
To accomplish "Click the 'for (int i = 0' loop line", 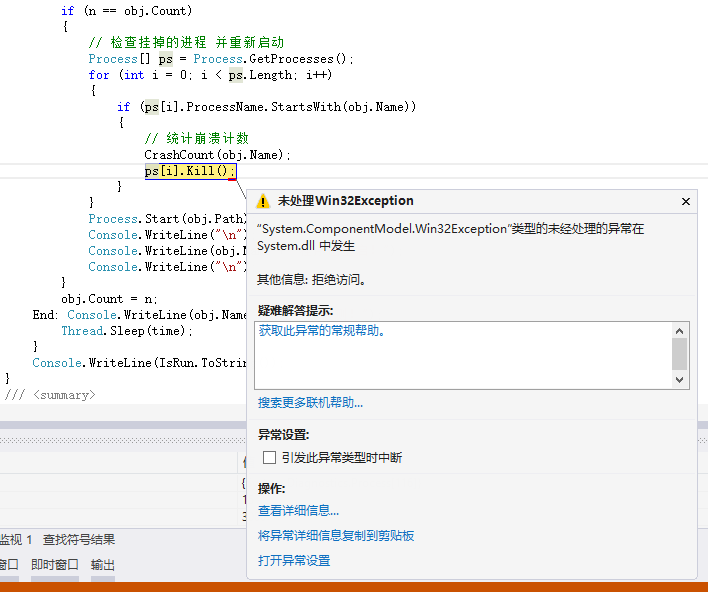I will pyautogui.click(x=210, y=75).
